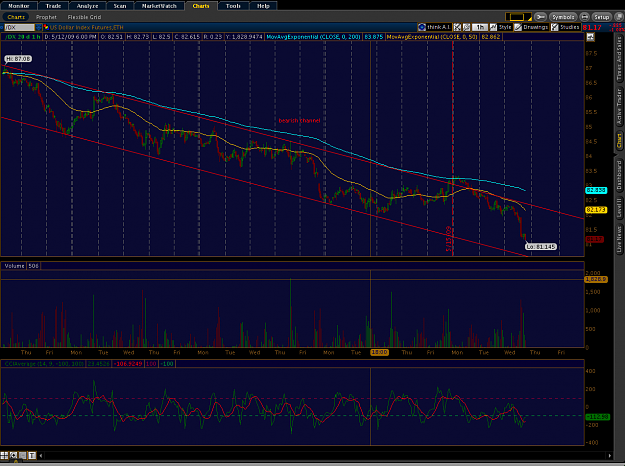Open the Style menu

click(x=501, y=27)
